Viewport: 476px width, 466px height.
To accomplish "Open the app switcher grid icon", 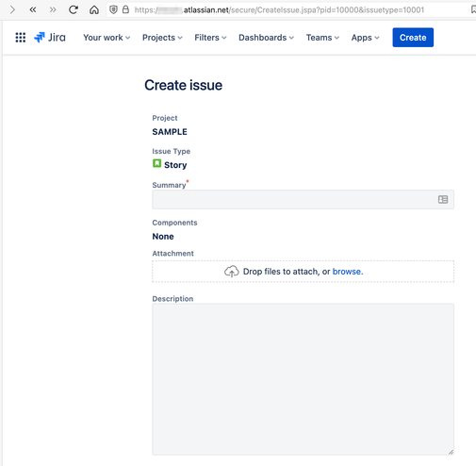I will pos(21,38).
